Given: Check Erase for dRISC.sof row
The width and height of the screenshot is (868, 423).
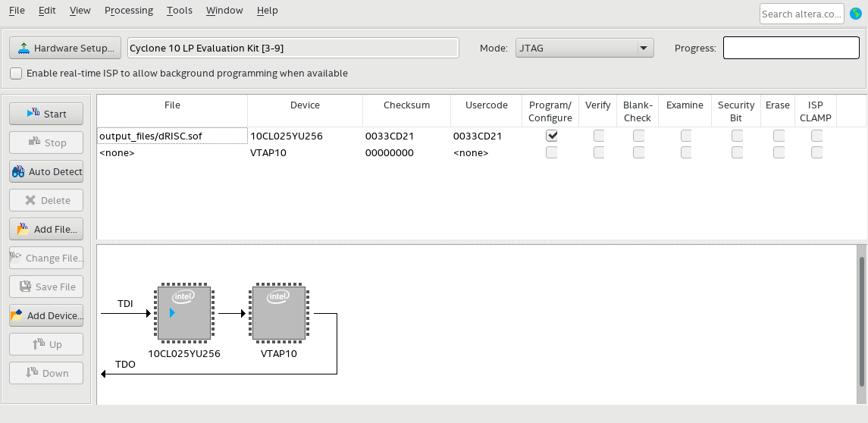Looking at the screenshot, I should coord(779,136).
